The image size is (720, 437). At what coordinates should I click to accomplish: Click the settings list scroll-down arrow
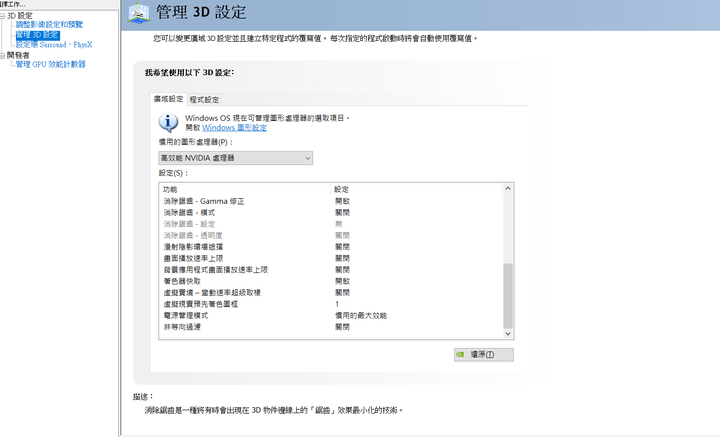tap(508, 334)
